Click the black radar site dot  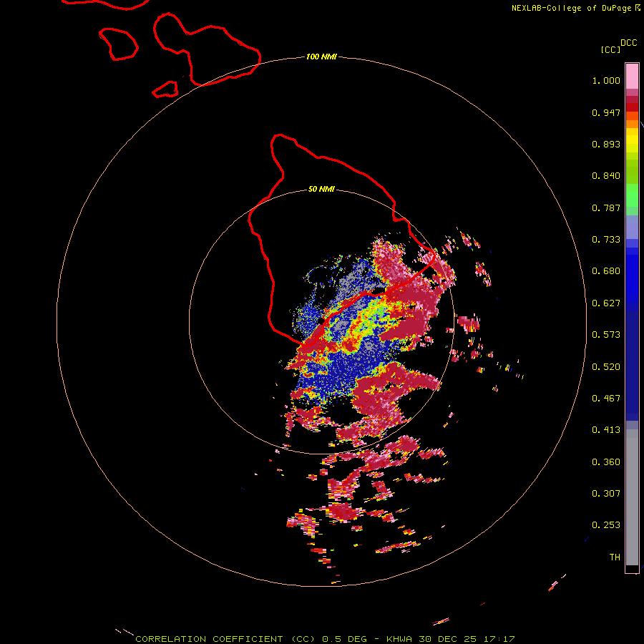coord(321,321)
